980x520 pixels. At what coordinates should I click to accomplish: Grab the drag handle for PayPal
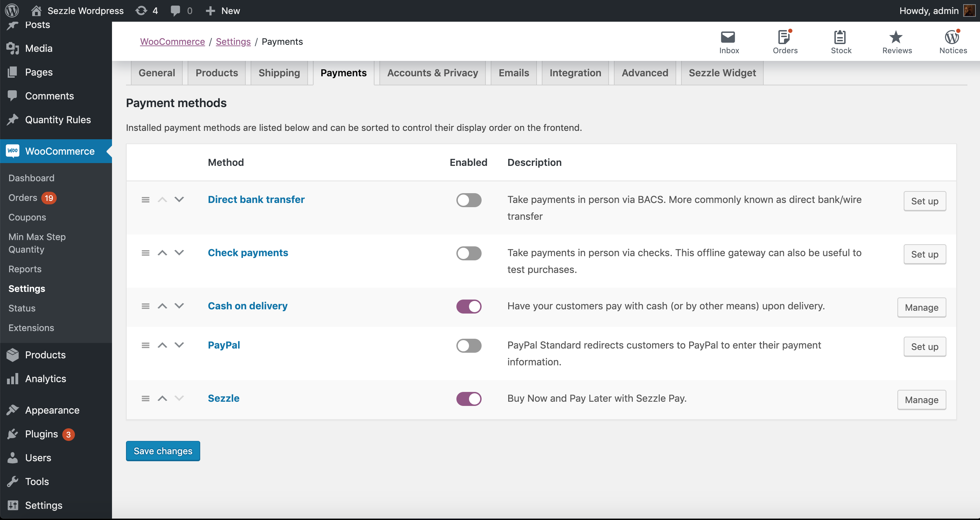pos(145,345)
